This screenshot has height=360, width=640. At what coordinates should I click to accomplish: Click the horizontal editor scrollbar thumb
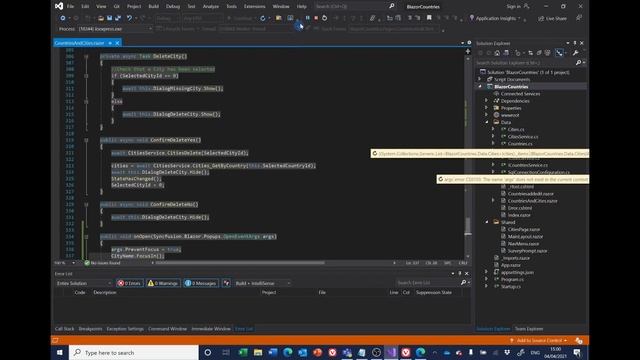coord(240,263)
